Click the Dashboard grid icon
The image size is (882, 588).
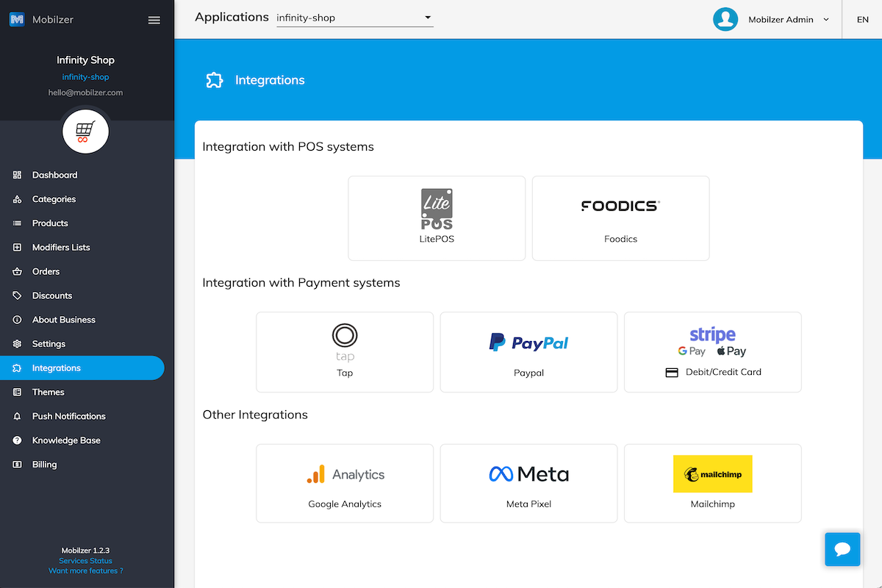(x=18, y=175)
